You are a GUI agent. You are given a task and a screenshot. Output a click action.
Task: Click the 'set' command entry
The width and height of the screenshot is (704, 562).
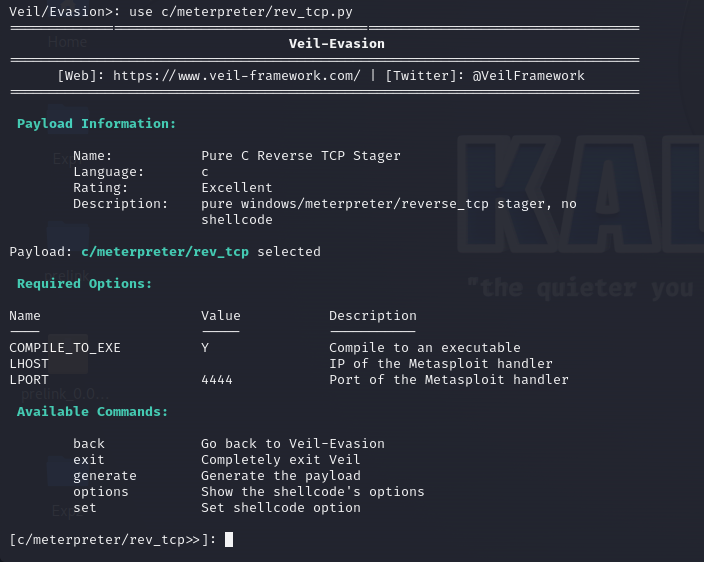tap(84, 508)
